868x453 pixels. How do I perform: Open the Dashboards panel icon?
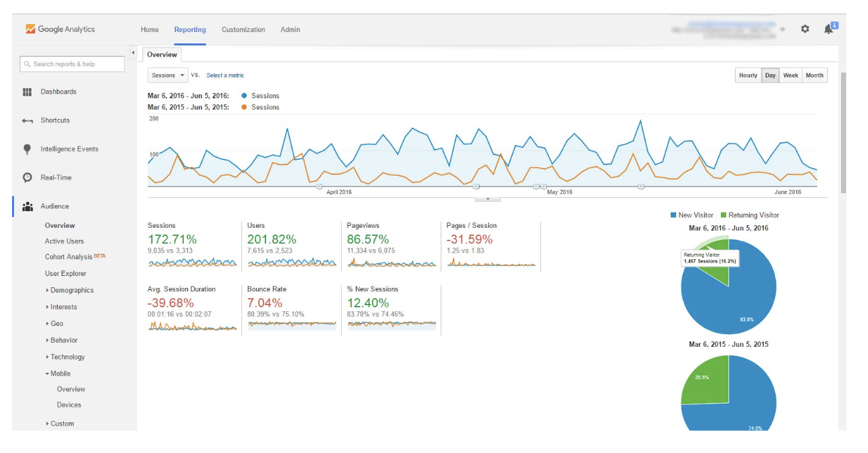[x=27, y=92]
